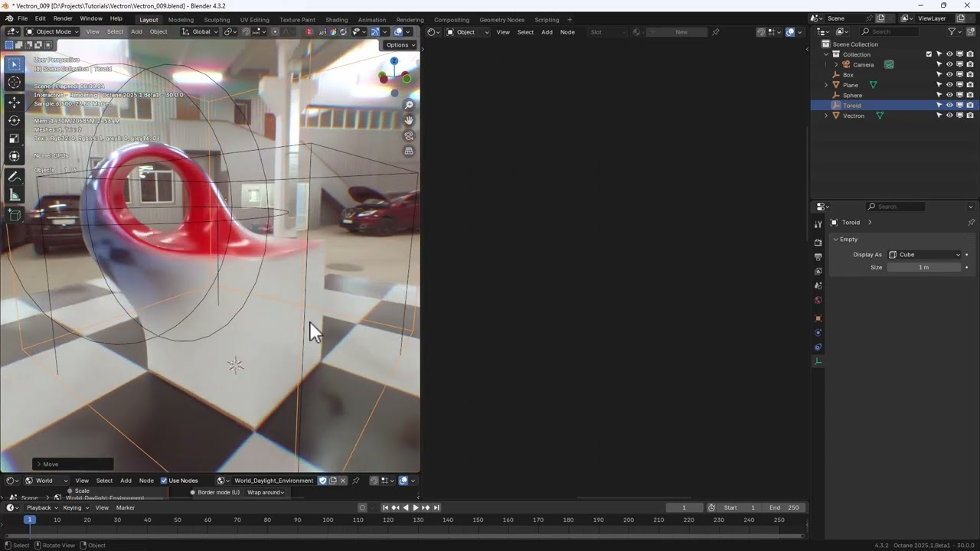
Task: Play the animation in the timeline
Action: point(416,507)
